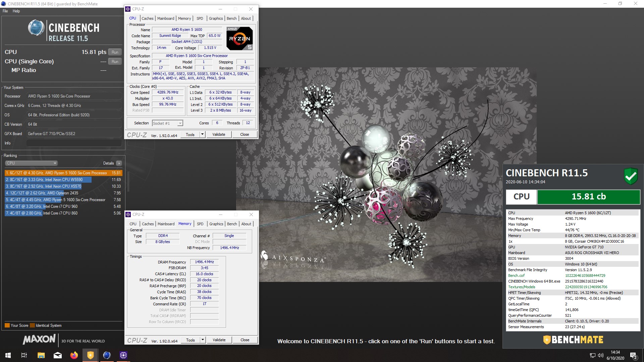
Task: Select ranking row Xeon CPU X5570
Action: pyautogui.click(x=63, y=186)
